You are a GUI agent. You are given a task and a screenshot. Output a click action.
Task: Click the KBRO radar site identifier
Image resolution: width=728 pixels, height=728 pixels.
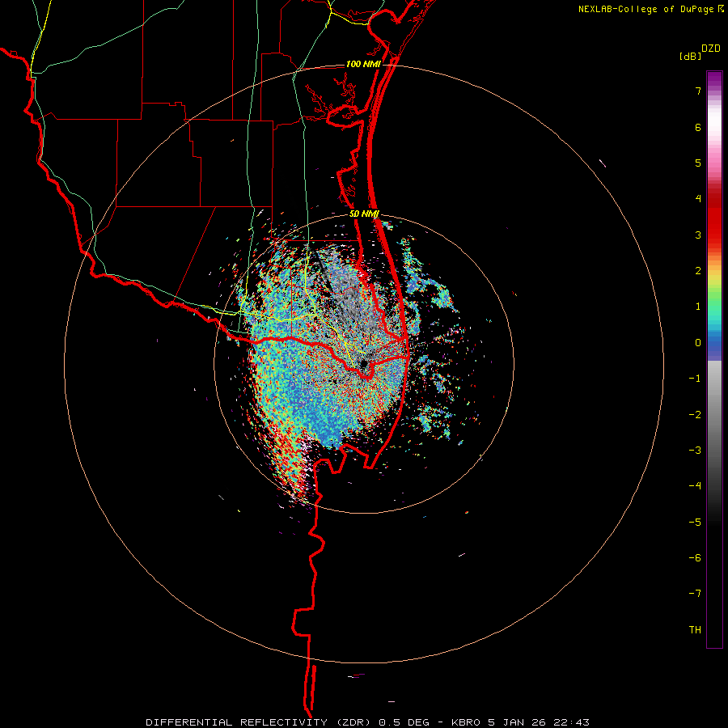(467, 722)
